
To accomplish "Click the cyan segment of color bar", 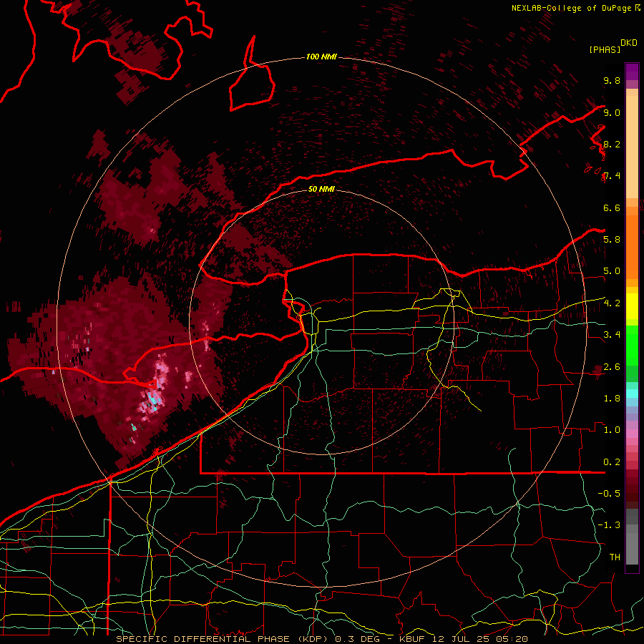I will 632,394.
